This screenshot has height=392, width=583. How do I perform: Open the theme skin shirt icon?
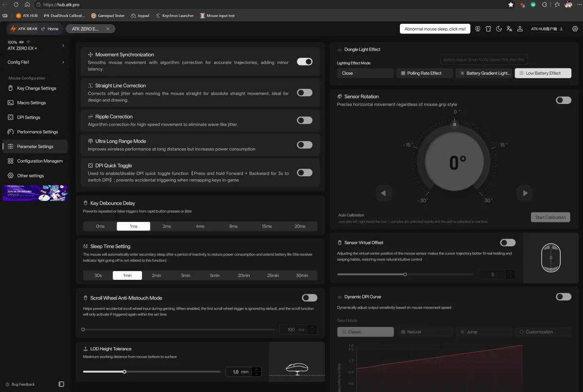(x=488, y=29)
